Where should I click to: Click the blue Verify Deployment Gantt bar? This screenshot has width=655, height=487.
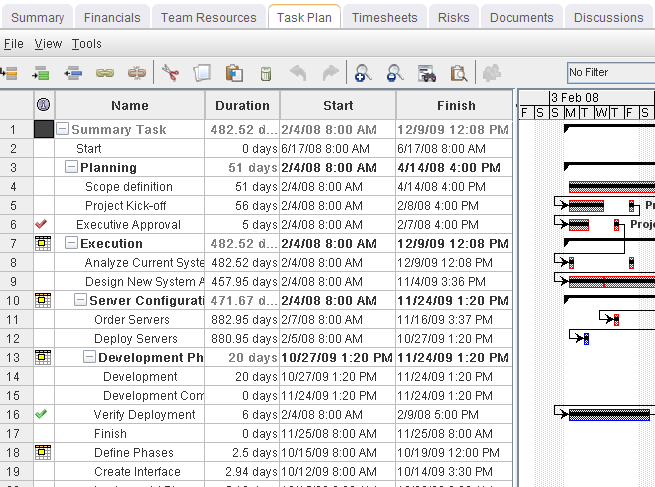click(609, 415)
